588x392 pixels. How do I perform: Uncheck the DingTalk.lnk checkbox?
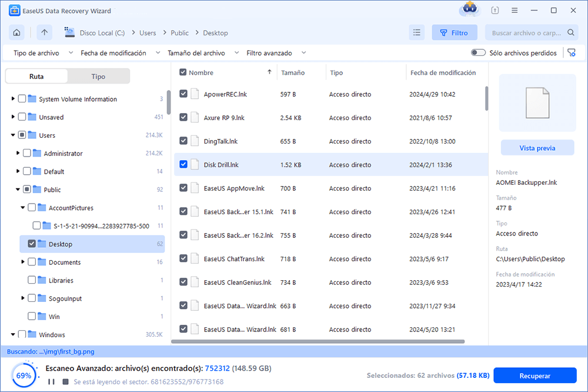coord(183,141)
